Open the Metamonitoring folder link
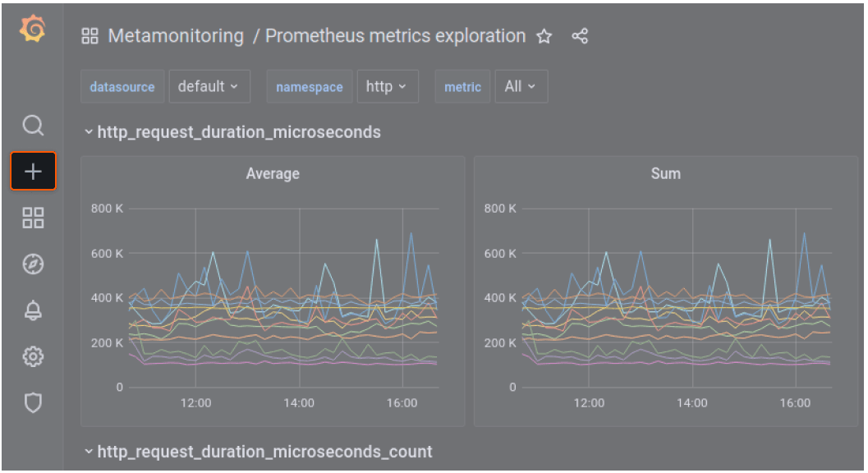This screenshot has height=473, width=868. coord(176,36)
